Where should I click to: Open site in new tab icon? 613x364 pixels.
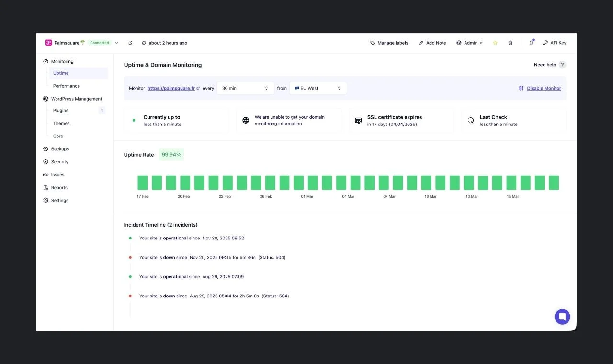tap(130, 43)
